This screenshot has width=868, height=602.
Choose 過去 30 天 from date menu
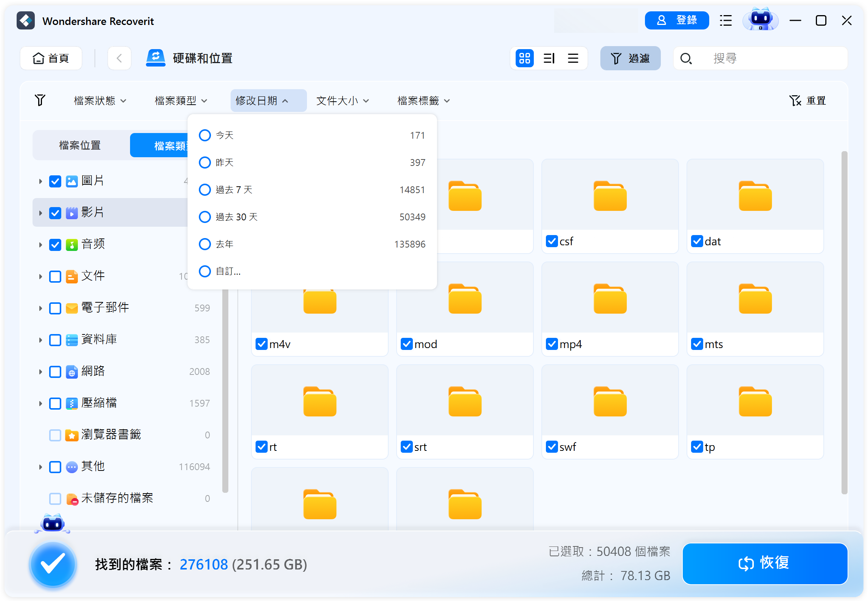tap(312, 217)
